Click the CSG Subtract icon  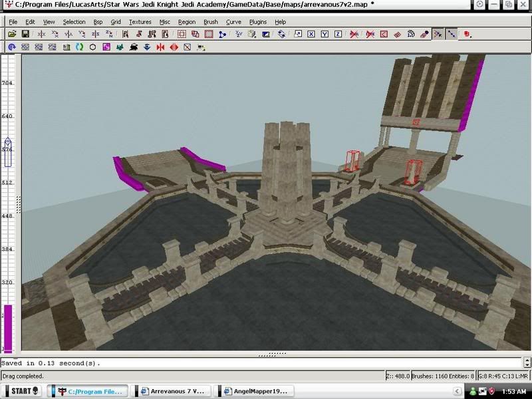195,34
